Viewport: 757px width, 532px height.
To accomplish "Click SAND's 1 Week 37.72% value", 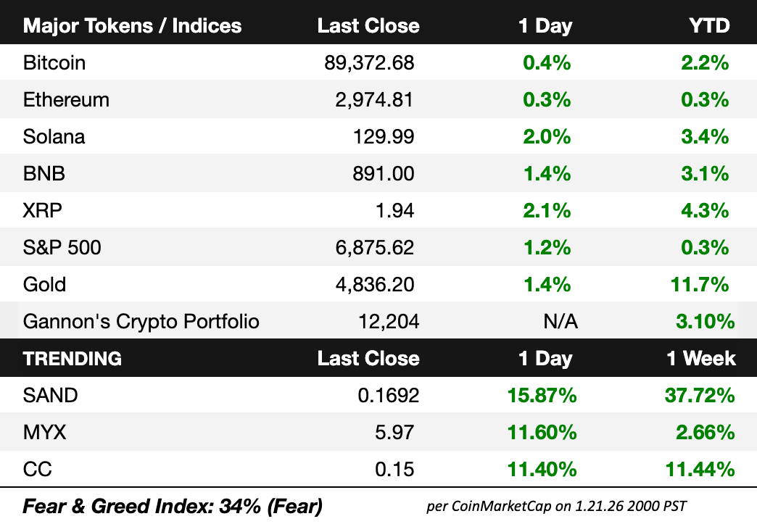I will [700, 396].
